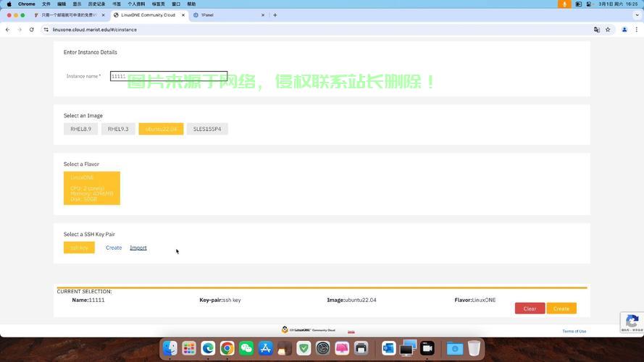Pick the RHEL9.3 image option
Screen dimensions: 644x362
coord(118,129)
